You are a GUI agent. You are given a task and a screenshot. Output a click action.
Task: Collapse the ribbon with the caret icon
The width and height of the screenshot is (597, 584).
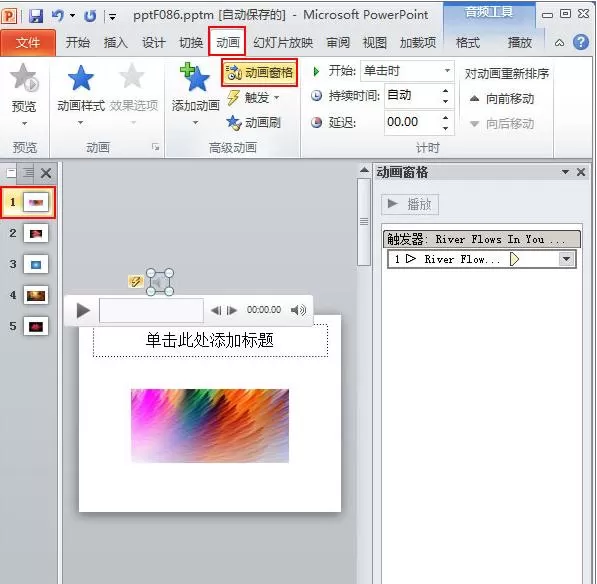pyautogui.click(x=559, y=43)
